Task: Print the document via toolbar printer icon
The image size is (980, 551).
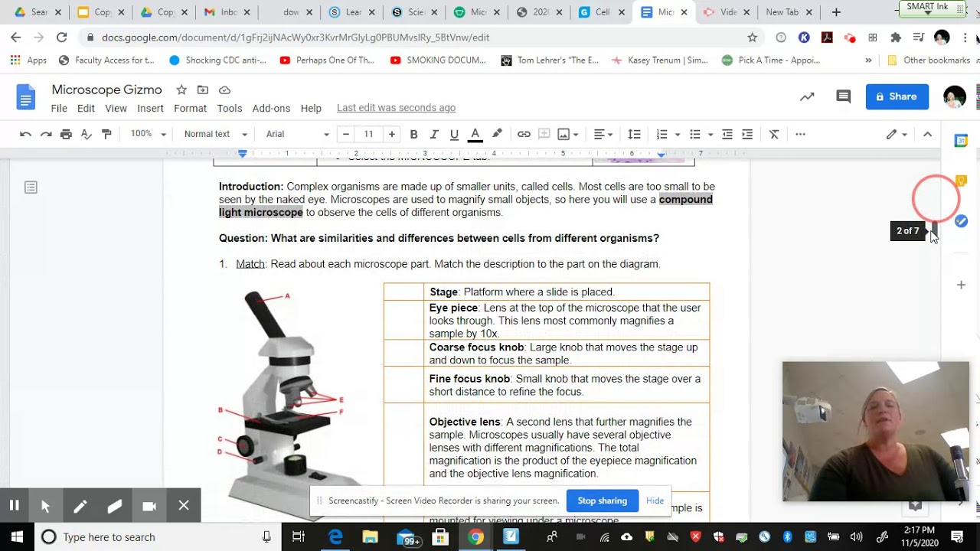Action: (66, 134)
